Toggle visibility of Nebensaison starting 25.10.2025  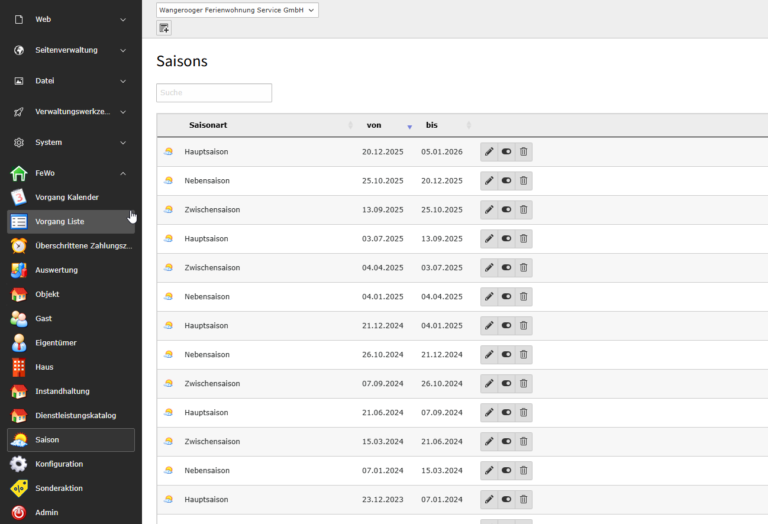506,181
